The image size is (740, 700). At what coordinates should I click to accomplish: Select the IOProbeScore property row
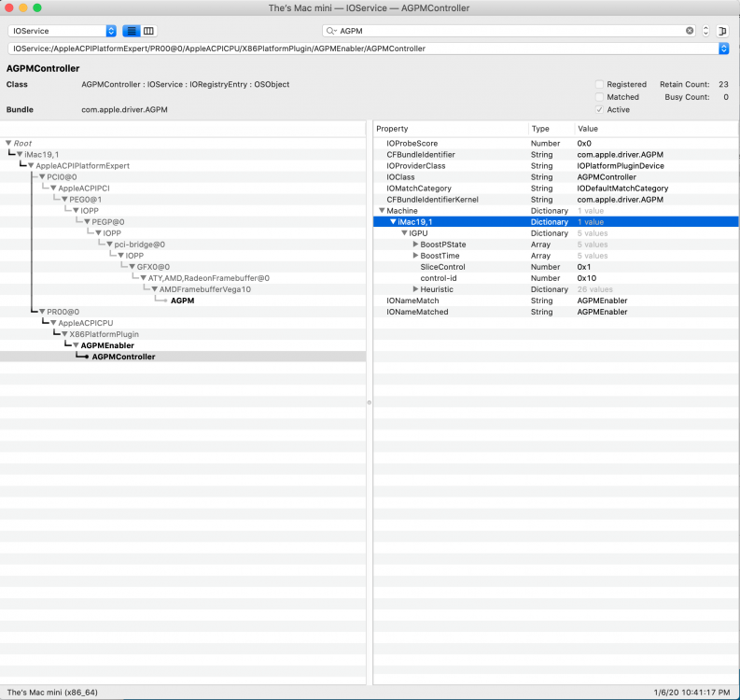(x=556, y=144)
